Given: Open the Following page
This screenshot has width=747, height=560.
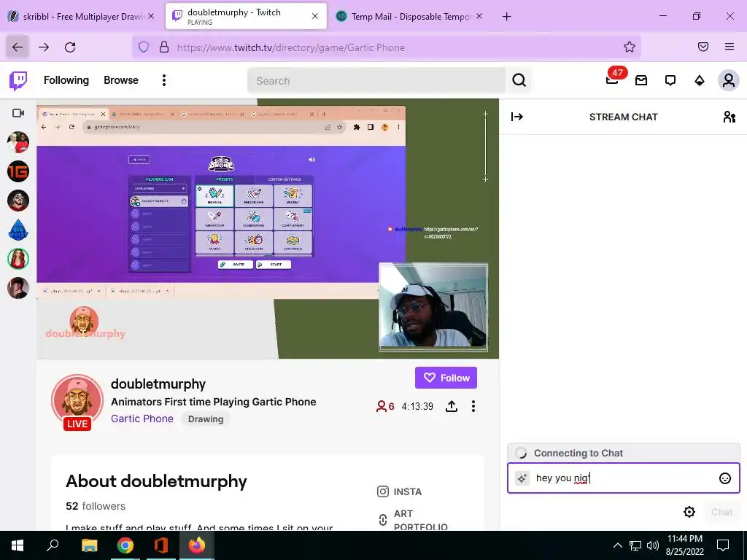Looking at the screenshot, I should tap(66, 80).
